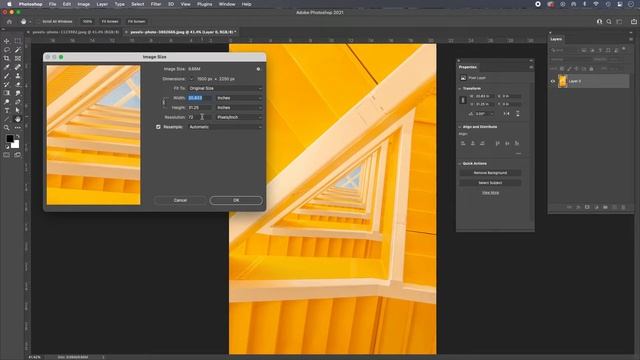Viewport: 640px width, 360px height.
Task: Click the Image Size settings gear
Action: click(x=258, y=69)
